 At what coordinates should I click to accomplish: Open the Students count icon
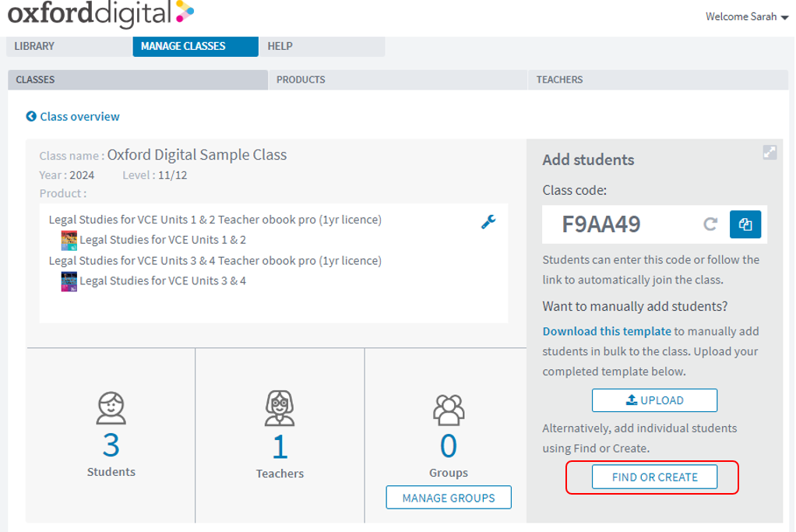tap(111, 407)
